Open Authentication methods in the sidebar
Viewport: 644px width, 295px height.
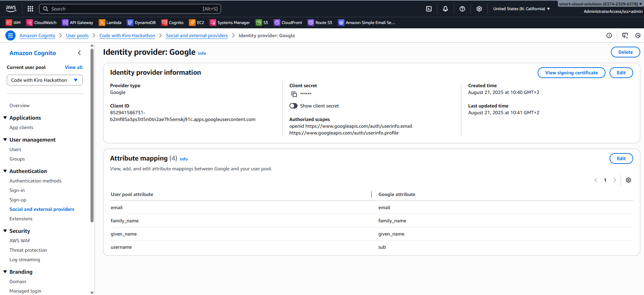pos(35,181)
